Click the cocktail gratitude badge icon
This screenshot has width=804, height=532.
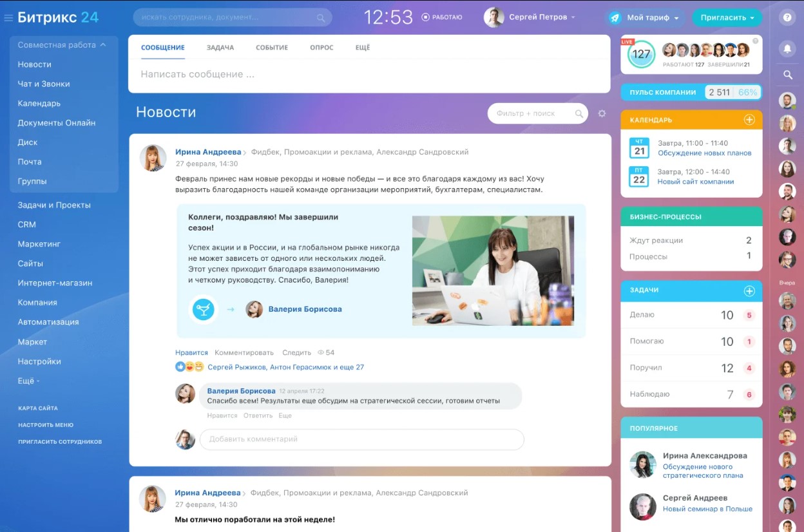[203, 309]
